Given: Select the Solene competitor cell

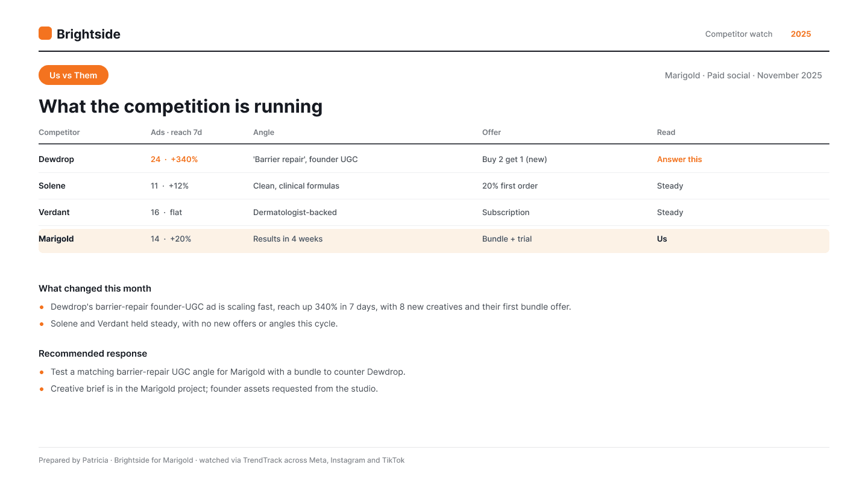Looking at the screenshot, I should pos(52,186).
